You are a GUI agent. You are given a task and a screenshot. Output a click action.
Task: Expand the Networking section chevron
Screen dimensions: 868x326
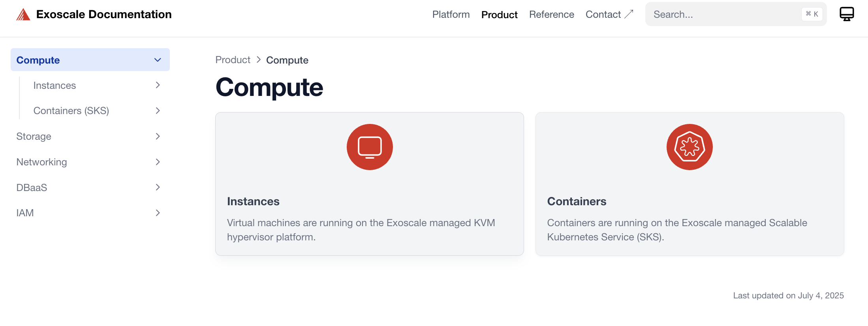tap(158, 162)
